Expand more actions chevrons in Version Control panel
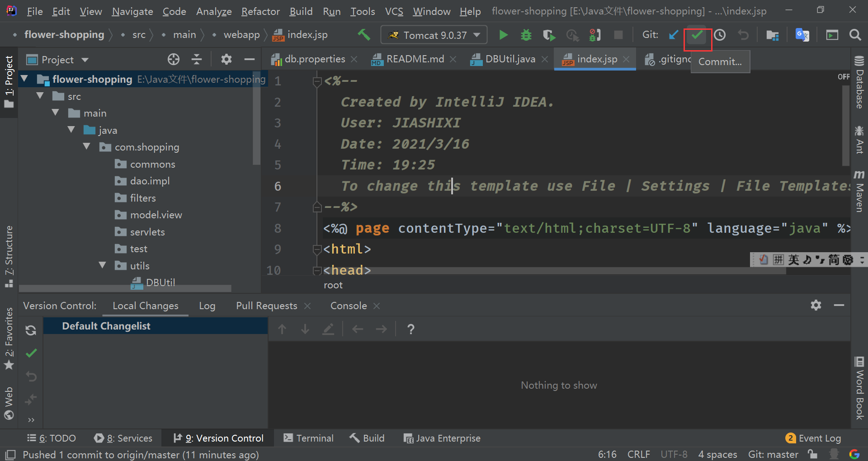 click(x=31, y=420)
